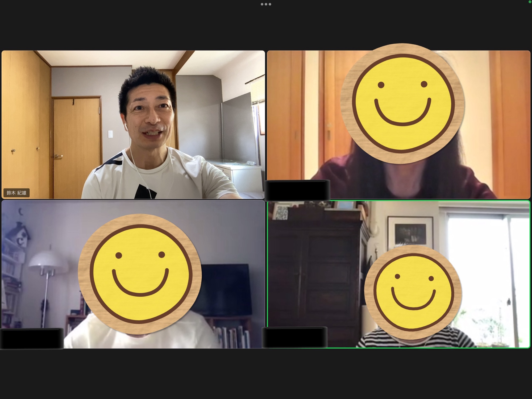Viewport: 532px width, 399px height.
Task: Tap the green camera indicator dot
Action: point(530,1)
